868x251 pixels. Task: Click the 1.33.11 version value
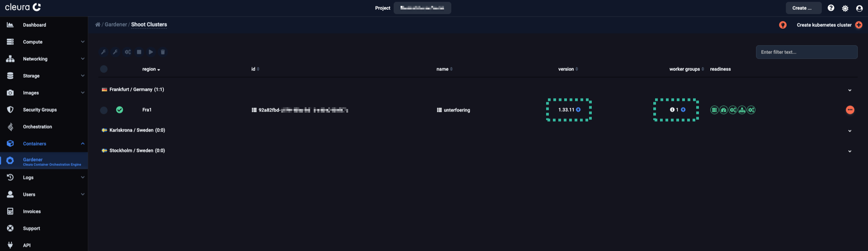click(x=566, y=110)
